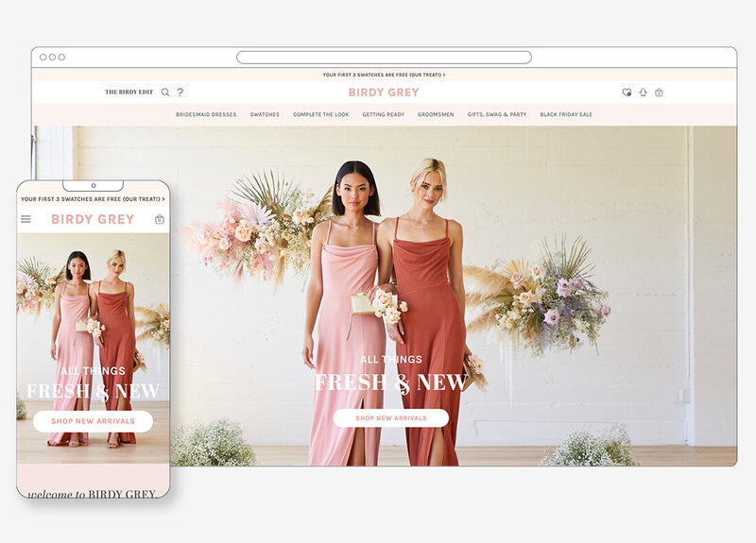Click the search magnifier icon in desktop header
The image size is (756, 543).
click(165, 93)
